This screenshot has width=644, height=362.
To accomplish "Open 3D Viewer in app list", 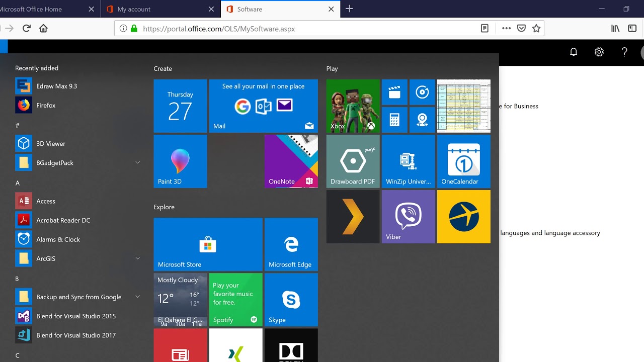I will (78, 143).
